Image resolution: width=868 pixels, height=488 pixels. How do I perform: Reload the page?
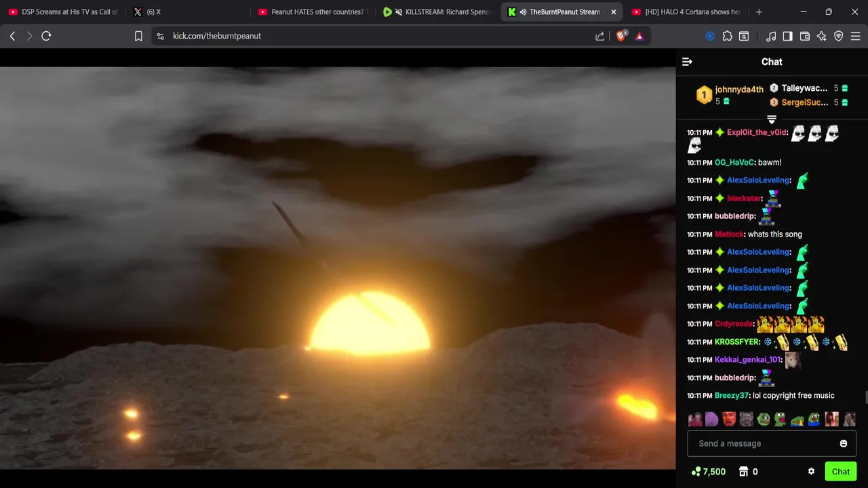pyautogui.click(x=46, y=36)
